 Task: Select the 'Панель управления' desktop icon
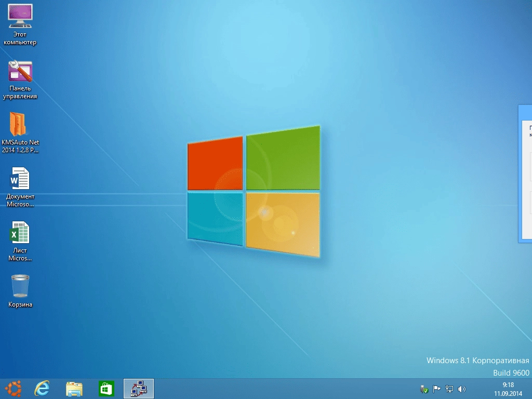tap(20, 79)
